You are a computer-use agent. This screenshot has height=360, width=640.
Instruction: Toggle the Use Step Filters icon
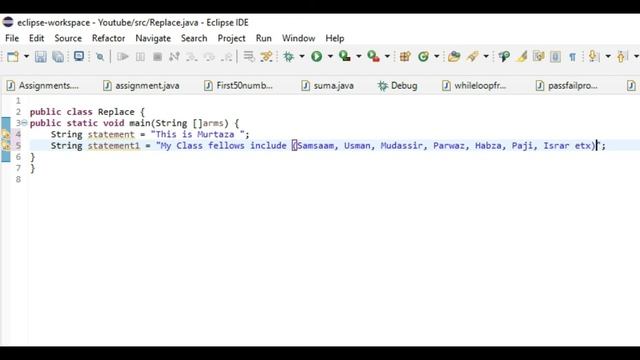[x=267, y=56]
